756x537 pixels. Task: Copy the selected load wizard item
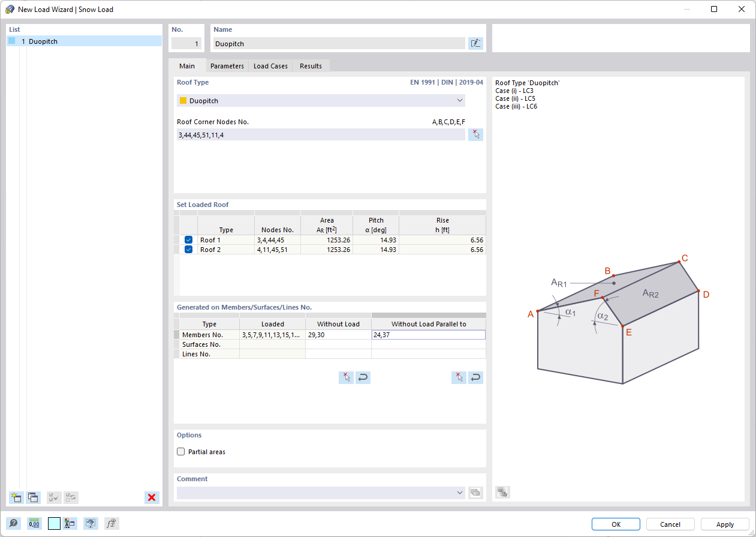coord(33,497)
